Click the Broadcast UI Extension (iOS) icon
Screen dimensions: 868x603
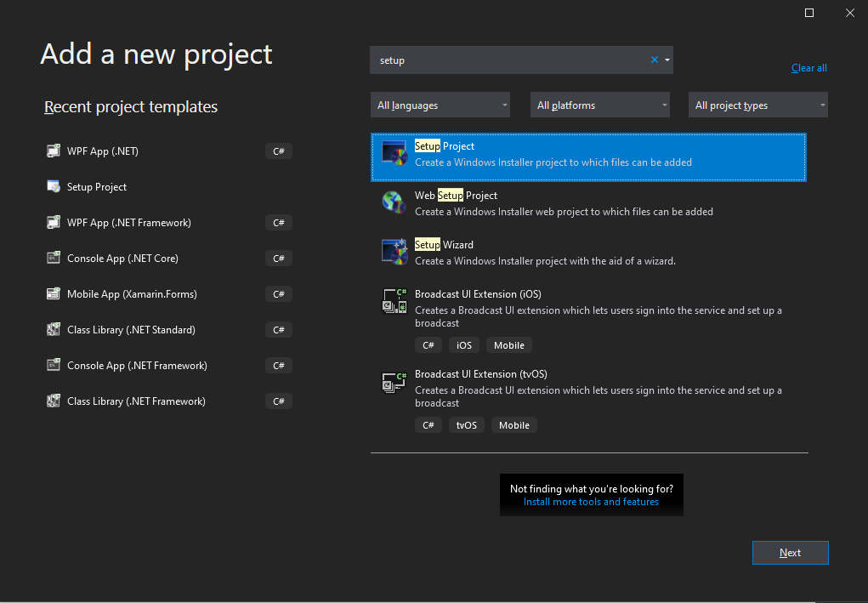coord(394,301)
